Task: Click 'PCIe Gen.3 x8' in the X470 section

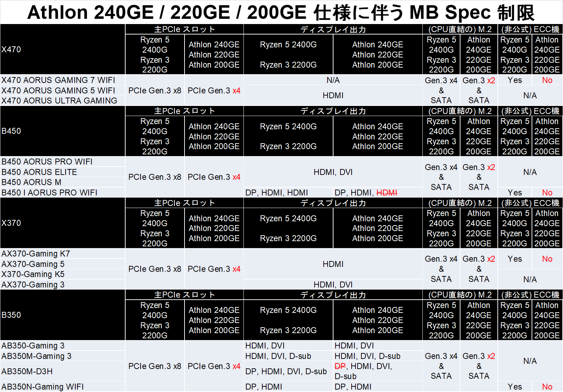Action: [155, 91]
